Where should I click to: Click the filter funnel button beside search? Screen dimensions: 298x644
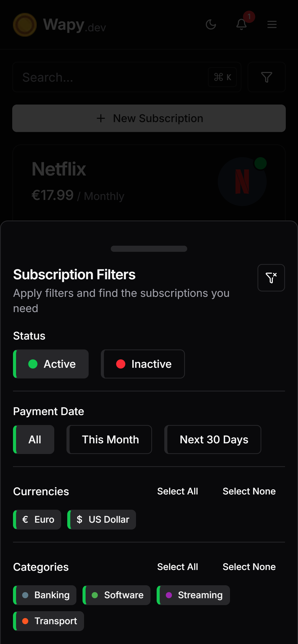(266, 77)
